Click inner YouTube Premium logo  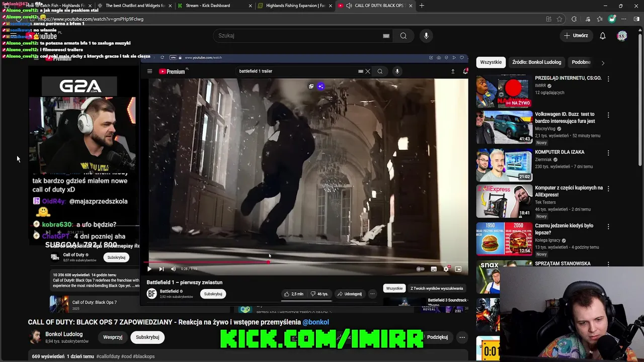172,71
